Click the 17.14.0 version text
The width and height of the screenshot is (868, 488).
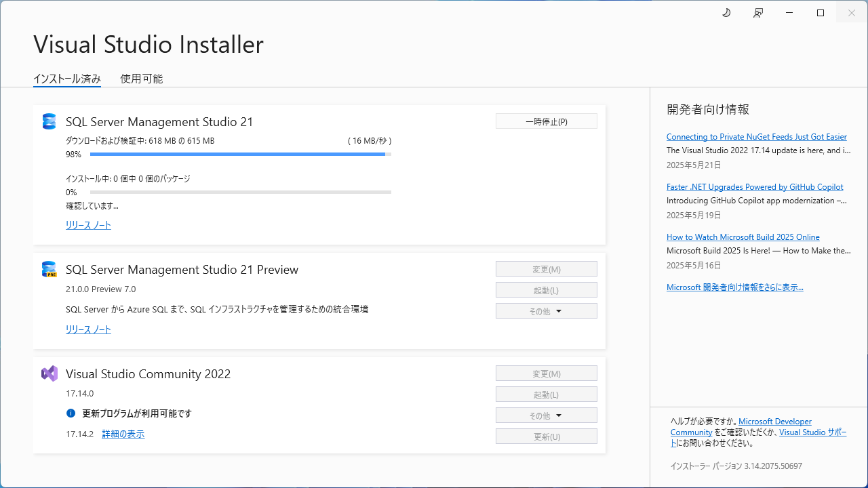coord(79,393)
